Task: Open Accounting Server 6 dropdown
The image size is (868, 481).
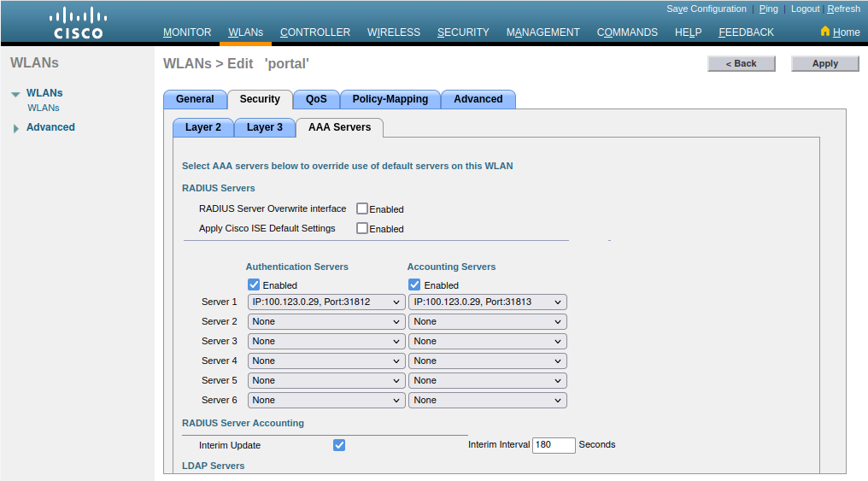Action: pos(487,400)
